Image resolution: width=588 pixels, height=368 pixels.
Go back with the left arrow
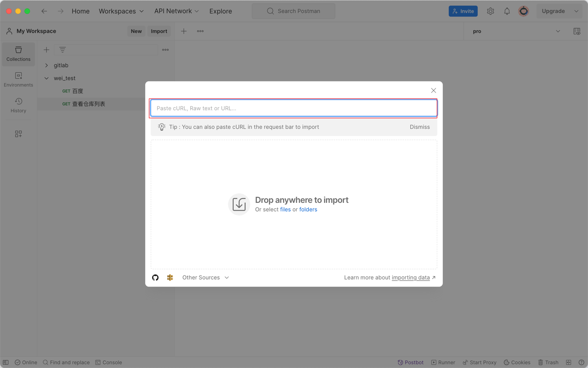pyautogui.click(x=44, y=11)
